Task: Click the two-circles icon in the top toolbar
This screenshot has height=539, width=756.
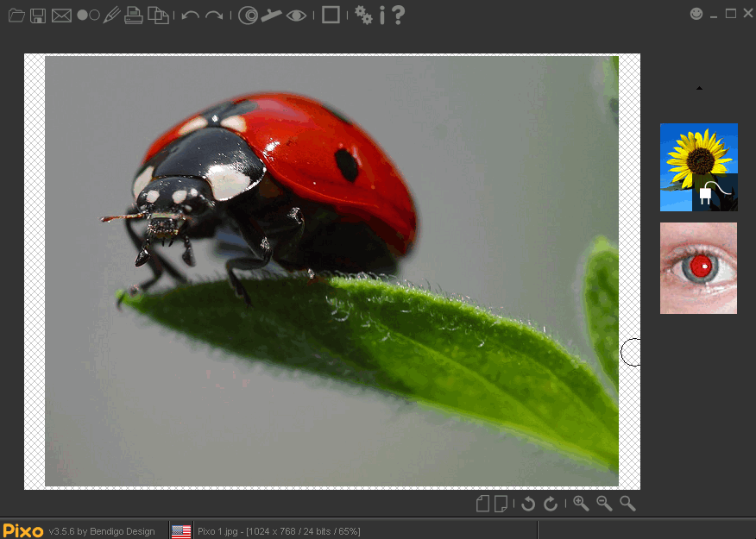Action: click(x=88, y=16)
